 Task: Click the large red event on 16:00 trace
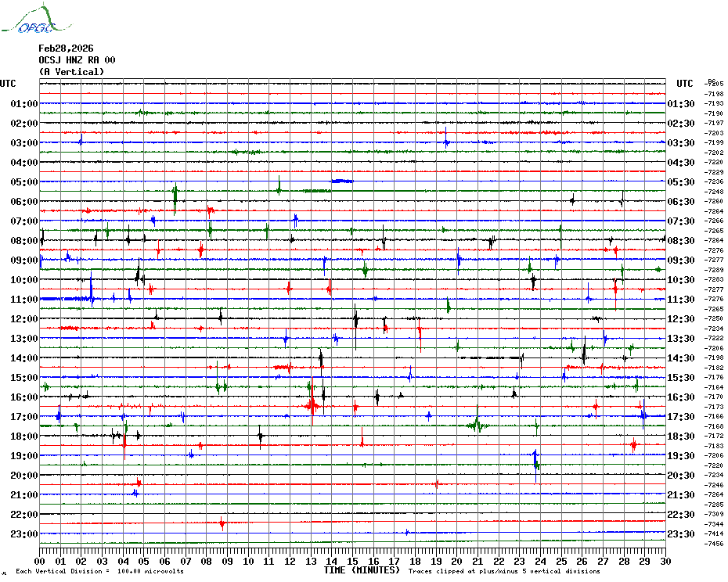pos(312,405)
